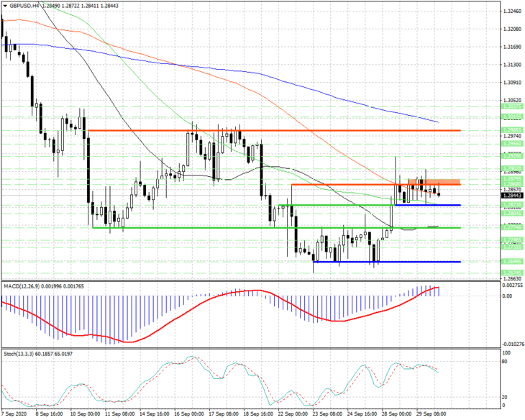Select the orange shaded resistance rectangle
This screenshot has height=420, width=525.
[434, 182]
